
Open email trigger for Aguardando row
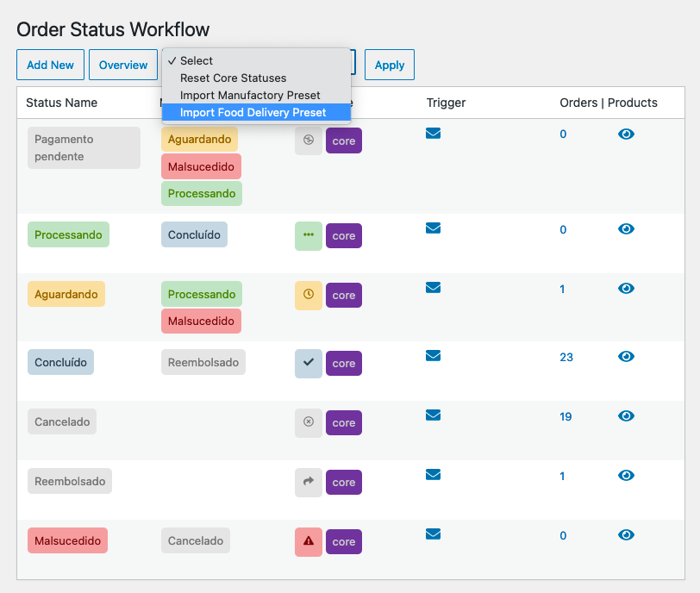[433, 287]
